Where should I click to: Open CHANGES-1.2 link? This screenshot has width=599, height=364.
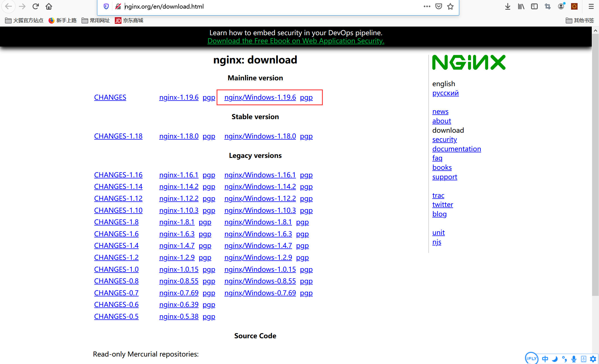pos(116,258)
